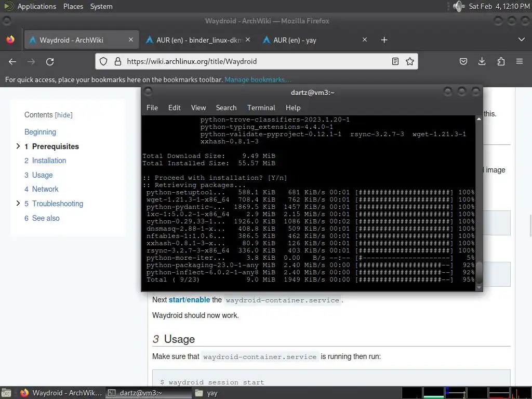Open tracking protection shield icon

click(103, 61)
